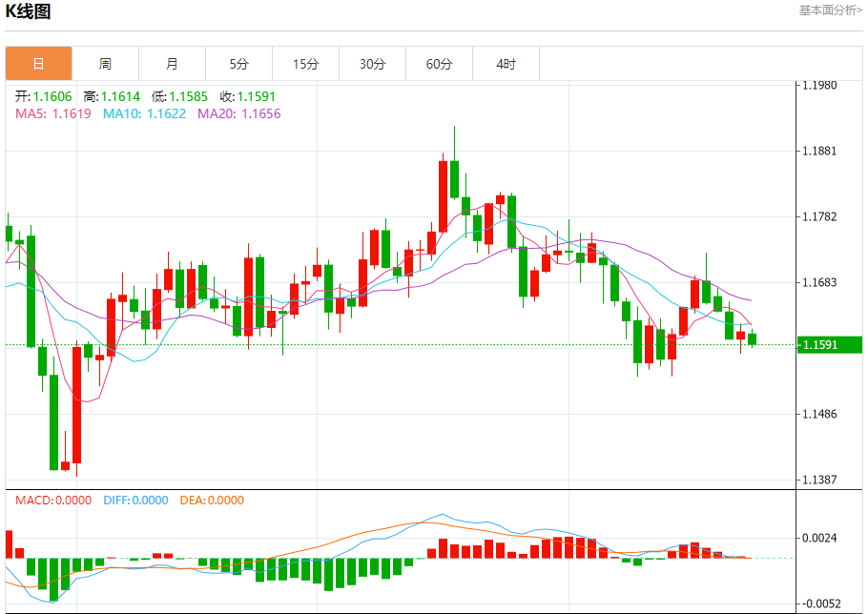Switch to the 5分 timeframe

238,64
